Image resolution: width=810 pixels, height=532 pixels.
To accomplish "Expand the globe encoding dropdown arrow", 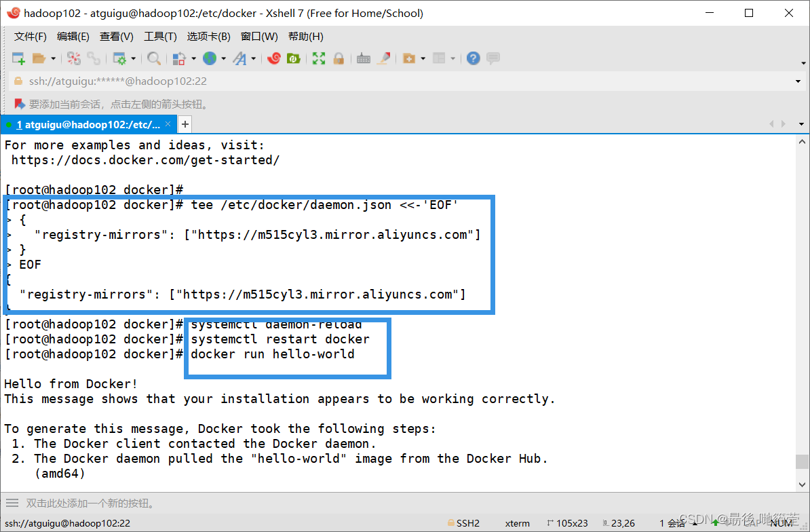I will pos(224,59).
